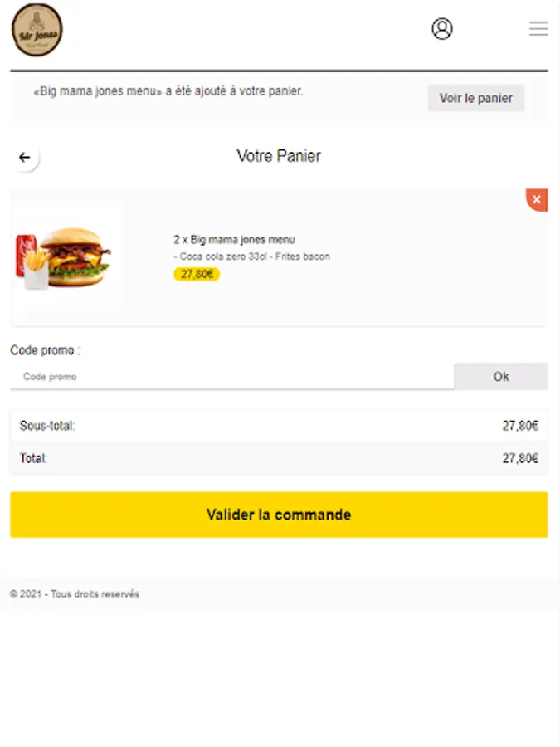Viewport: 560px width, 747px height.
Task: Click the Tous droits reservés footer text
Action: [75, 594]
